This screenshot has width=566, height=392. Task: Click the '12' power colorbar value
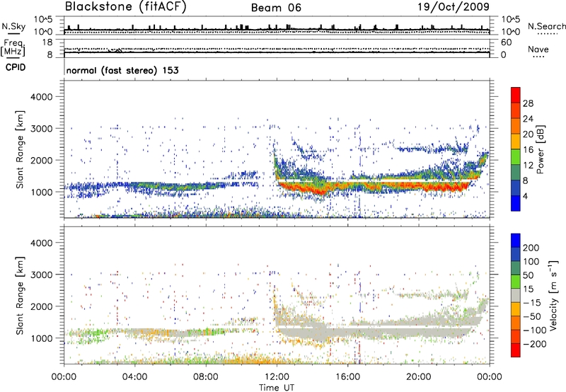528,166
